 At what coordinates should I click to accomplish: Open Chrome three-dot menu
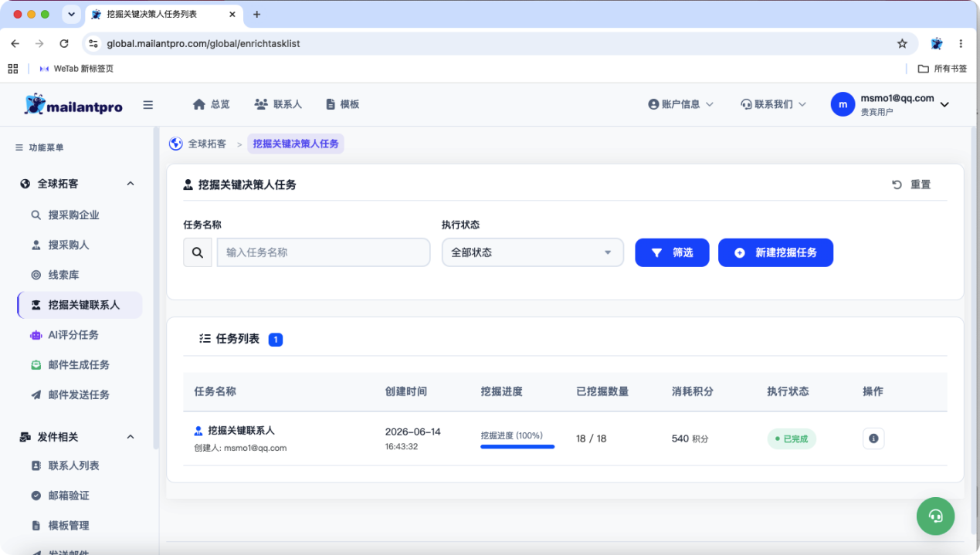click(961, 44)
